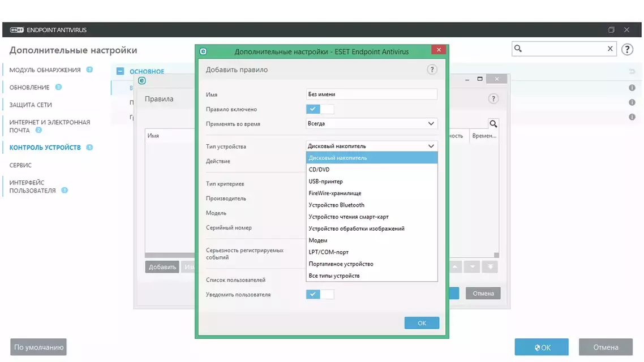Choose USB-принтер from the list

pyautogui.click(x=372, y=182)
